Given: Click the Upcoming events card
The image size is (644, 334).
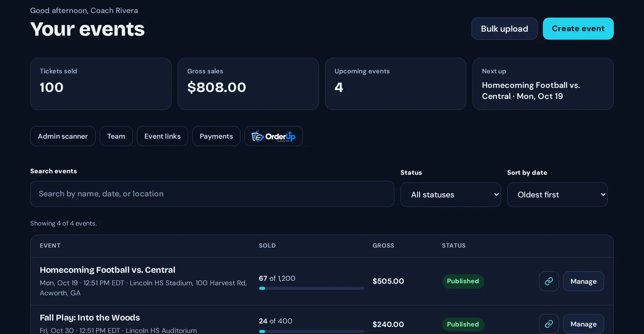Looking at the screenshot, I should click(x=396, y=84).
